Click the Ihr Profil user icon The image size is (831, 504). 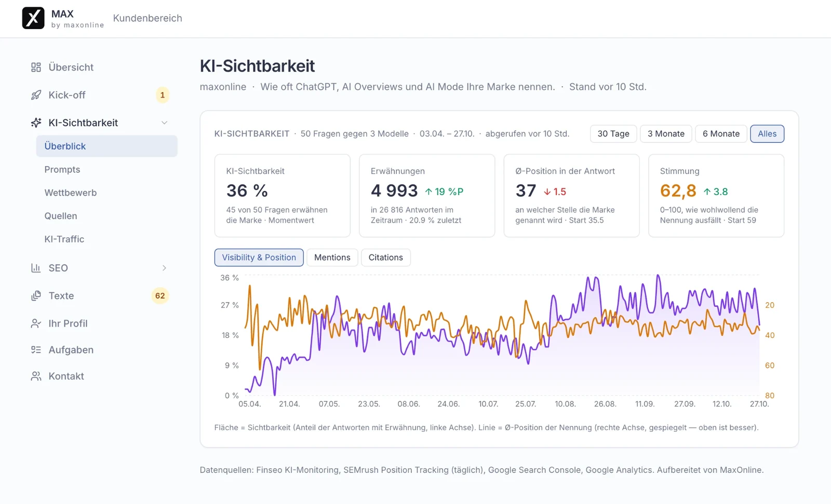tap(36, 323)
